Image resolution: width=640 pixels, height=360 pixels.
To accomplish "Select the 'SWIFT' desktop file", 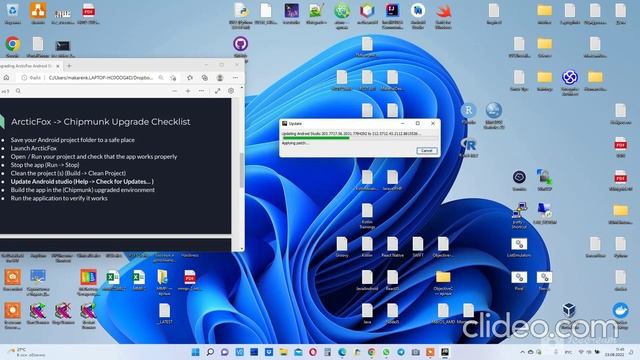I will [x=418, y=247].
